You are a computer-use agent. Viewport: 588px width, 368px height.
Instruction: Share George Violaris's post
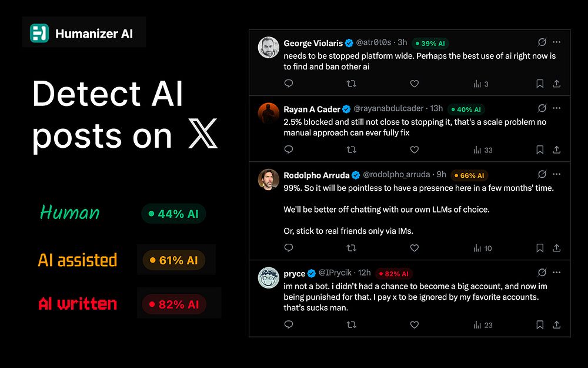557,84
